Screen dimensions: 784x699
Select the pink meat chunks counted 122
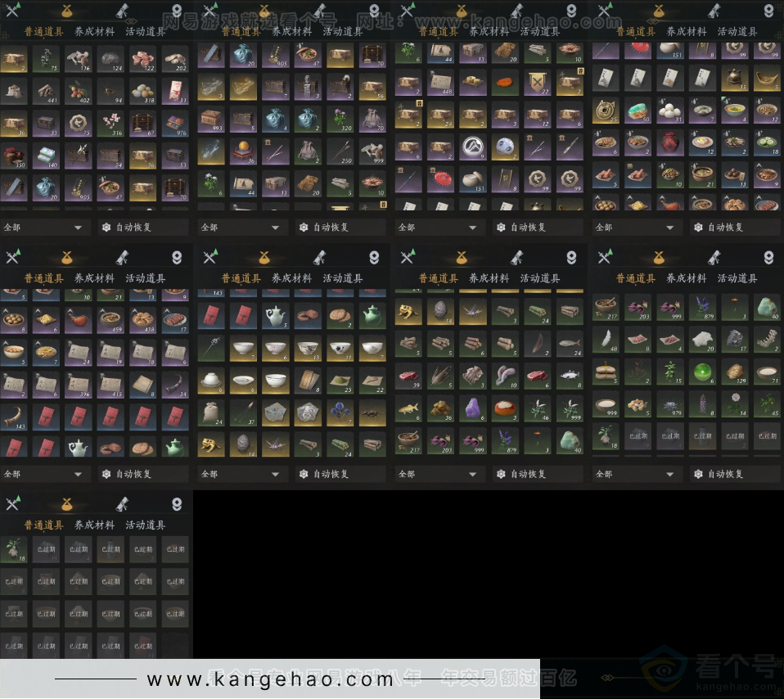[143, 60]
